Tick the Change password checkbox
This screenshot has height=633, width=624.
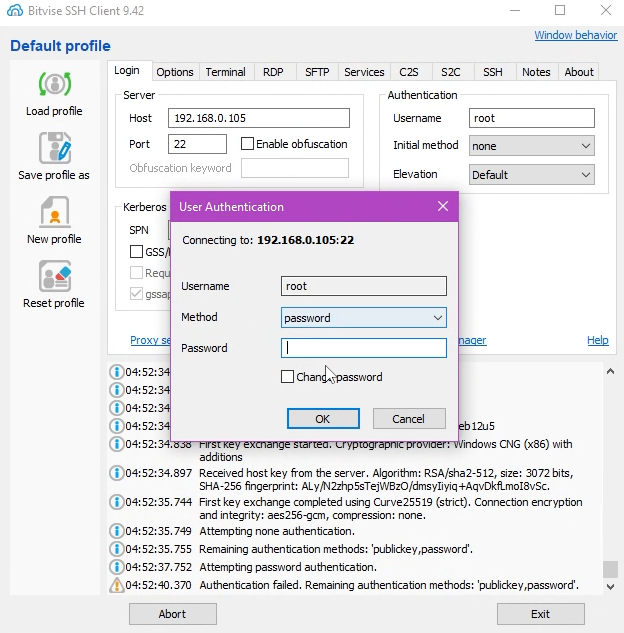coord(287,377)
